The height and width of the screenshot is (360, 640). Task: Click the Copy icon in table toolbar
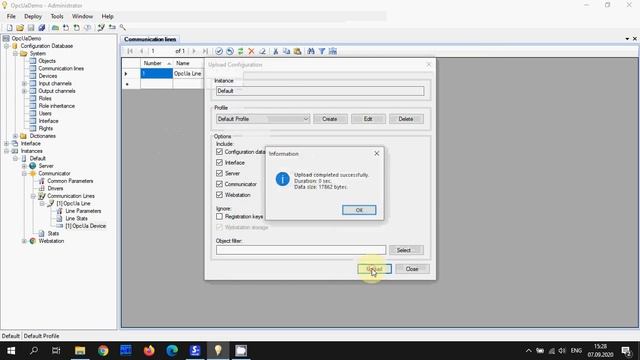(x=287, y=51)
